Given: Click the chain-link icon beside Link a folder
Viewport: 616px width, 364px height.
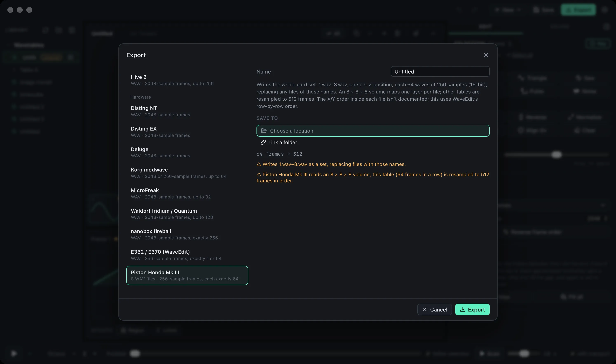Looking at the screenshot, I should coord(263,142).
